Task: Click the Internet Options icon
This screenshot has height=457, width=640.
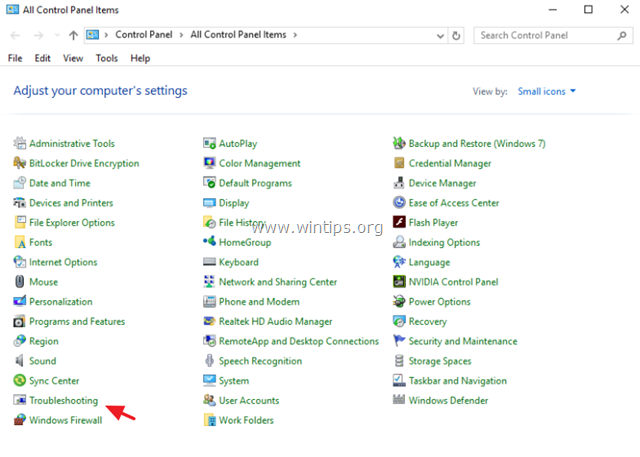Action: pyautogui.click(x=20, y=262)
